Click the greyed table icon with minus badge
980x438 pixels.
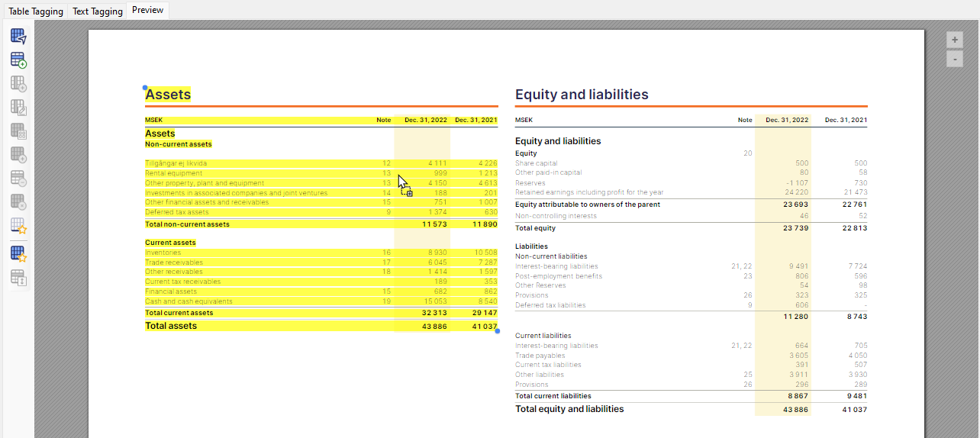[18, 179]
